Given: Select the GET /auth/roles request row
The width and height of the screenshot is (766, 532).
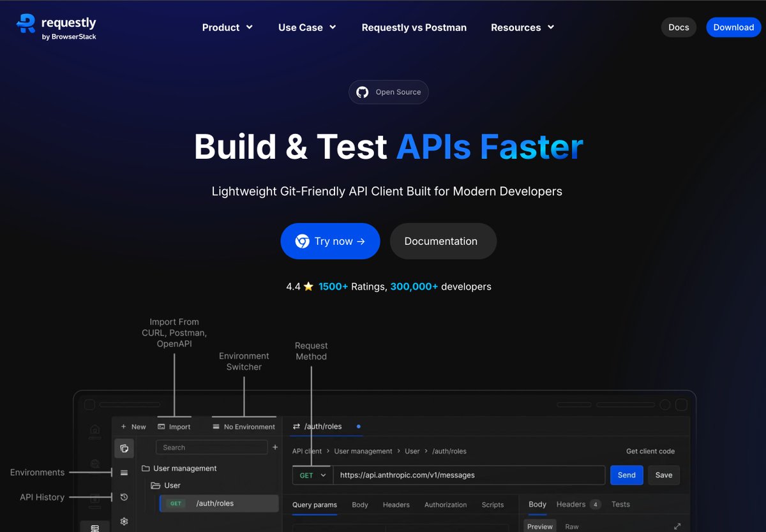Looking at the screenshot, I should [x=219, y=503].
